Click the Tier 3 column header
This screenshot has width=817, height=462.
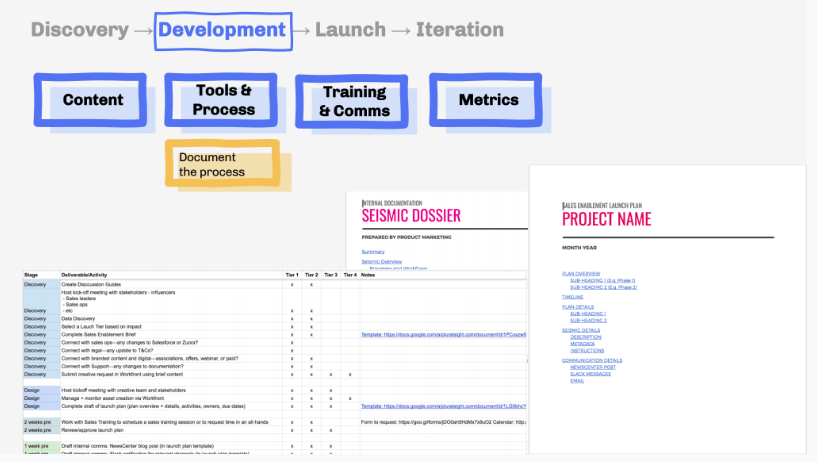pyautogui.click(x=330, y=274)
